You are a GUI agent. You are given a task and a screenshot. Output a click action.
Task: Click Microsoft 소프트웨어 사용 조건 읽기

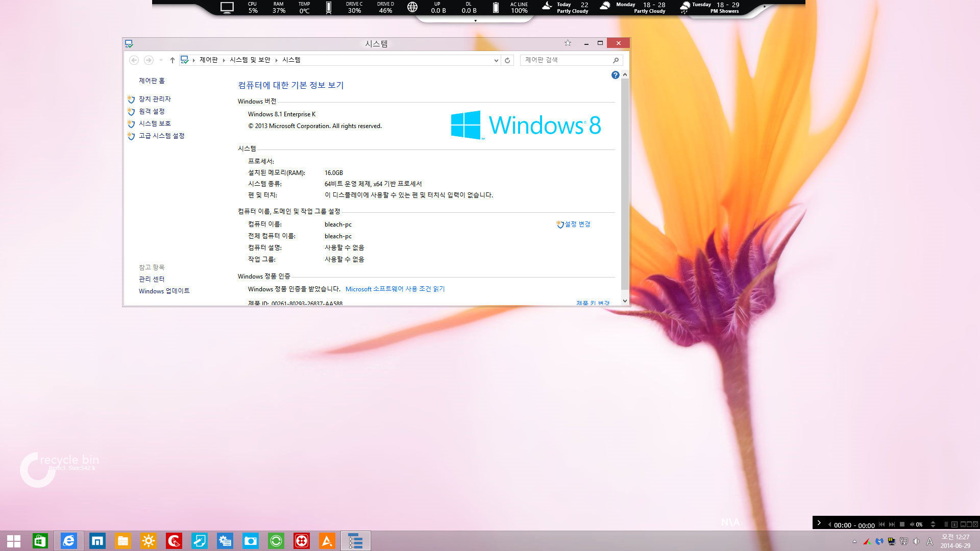coord(395,289)
